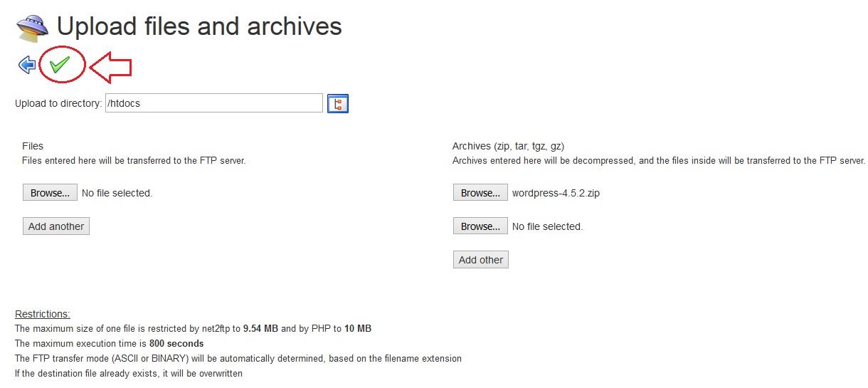
Task: Click the underlined Restrictions label
Action: tap(43, 314)
